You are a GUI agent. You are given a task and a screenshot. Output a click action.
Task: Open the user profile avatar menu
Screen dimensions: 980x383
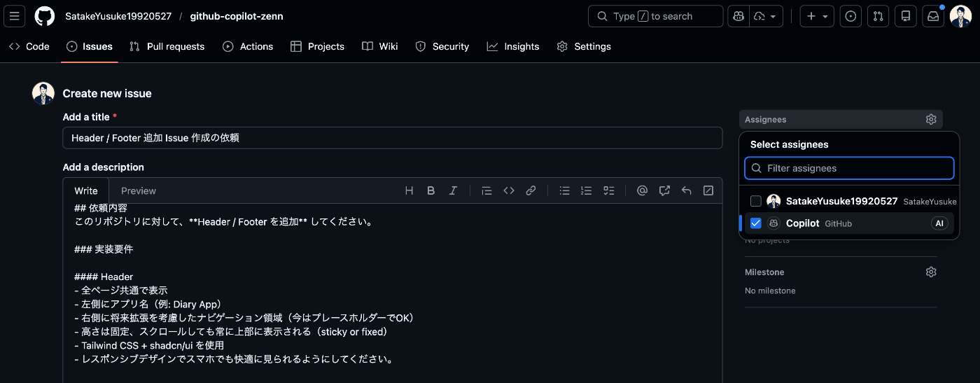click(961, 16)
